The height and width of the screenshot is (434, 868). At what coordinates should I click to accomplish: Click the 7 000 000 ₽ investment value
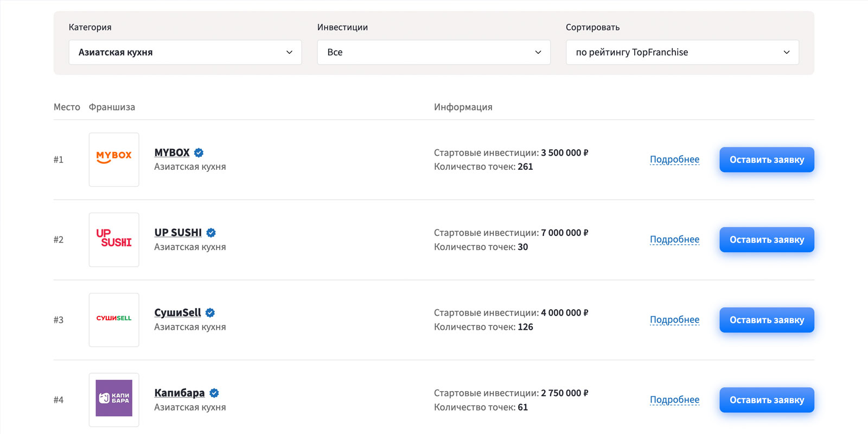[564, 233]
